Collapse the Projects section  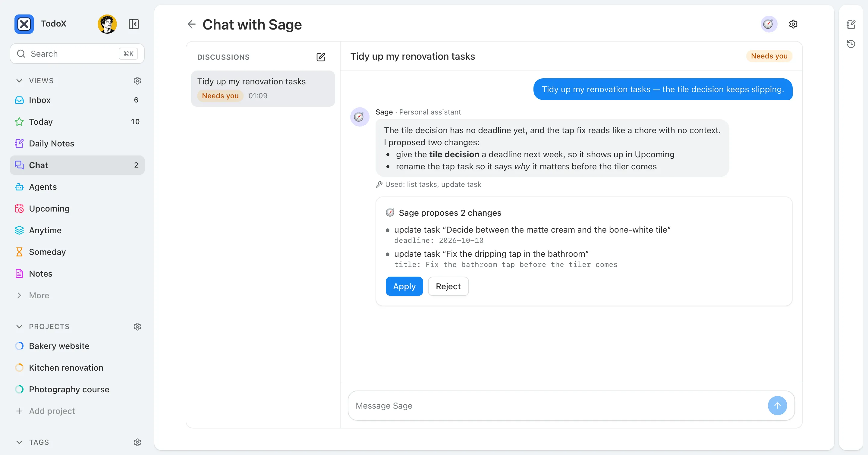pos(19,327)
